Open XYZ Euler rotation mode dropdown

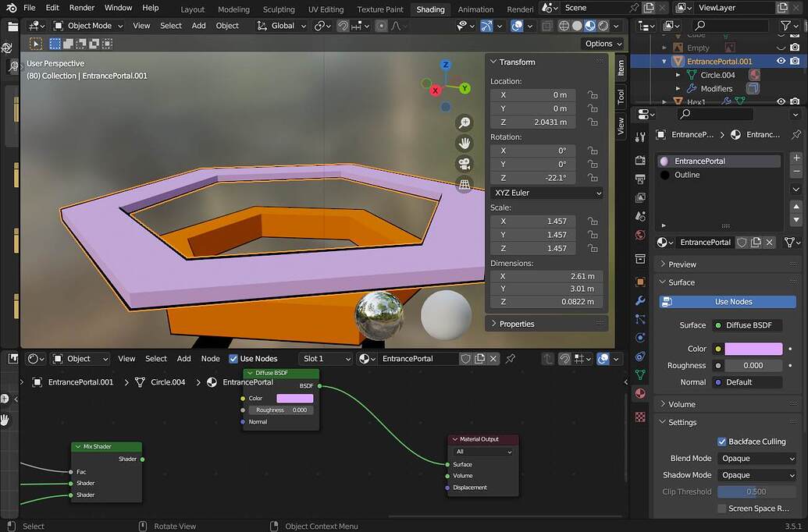pos(546,193)
